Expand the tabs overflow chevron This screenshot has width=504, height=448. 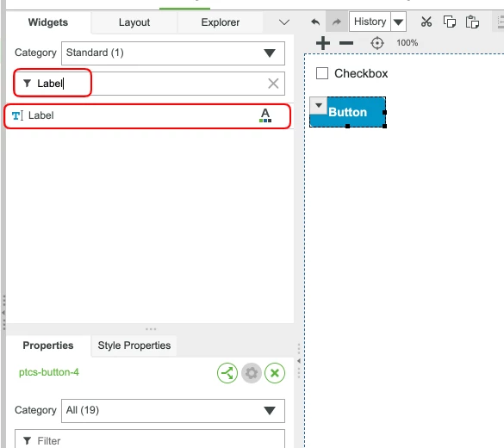tap(284, 22)
